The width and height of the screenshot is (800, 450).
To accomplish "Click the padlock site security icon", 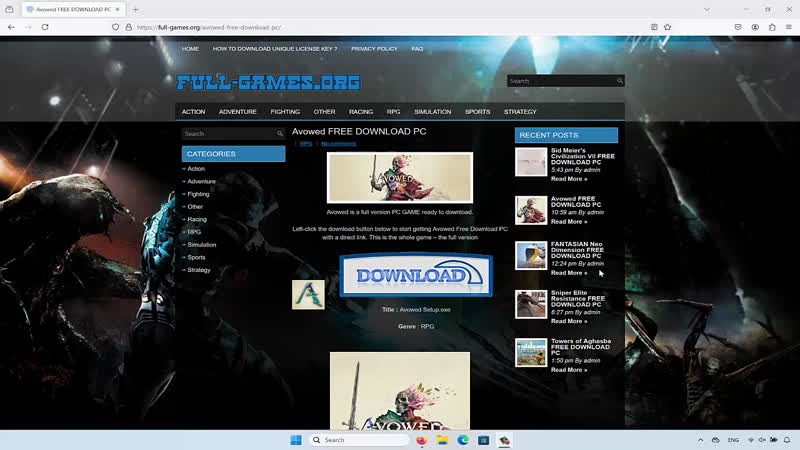I will 129,27.
